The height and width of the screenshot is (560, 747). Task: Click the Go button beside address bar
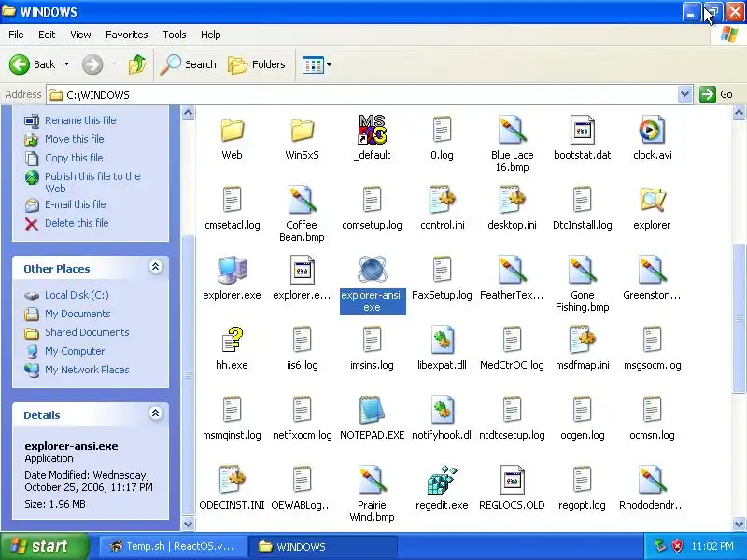pos(715,94)
